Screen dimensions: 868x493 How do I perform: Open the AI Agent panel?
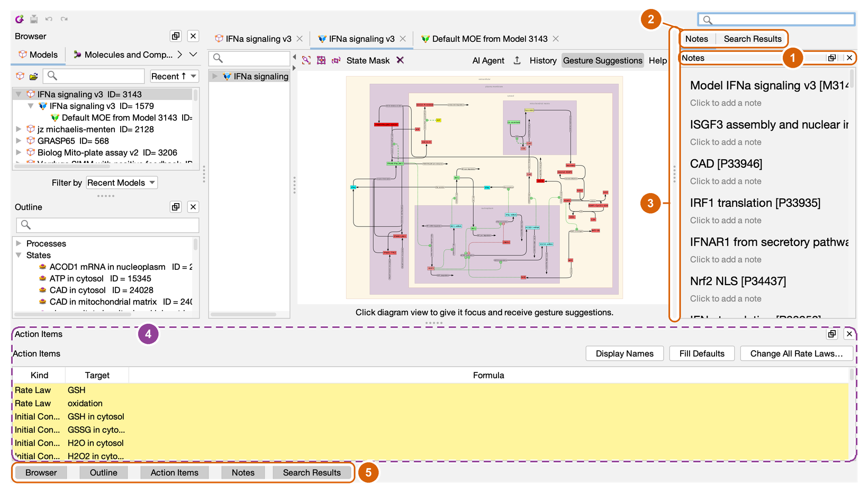tap(489, 60)
